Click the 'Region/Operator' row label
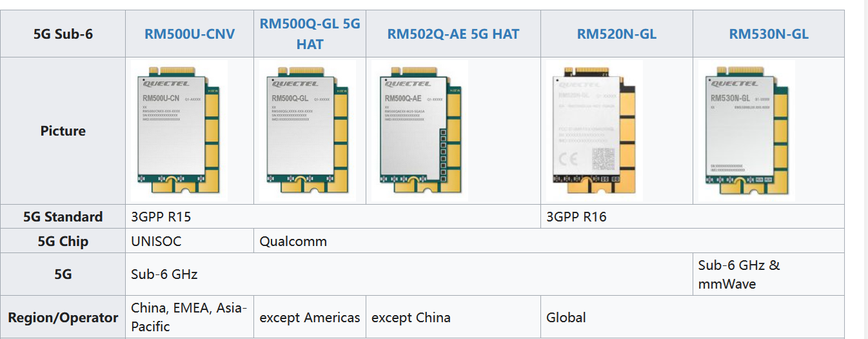The image size is (868, 339). (x=63, y=318)
